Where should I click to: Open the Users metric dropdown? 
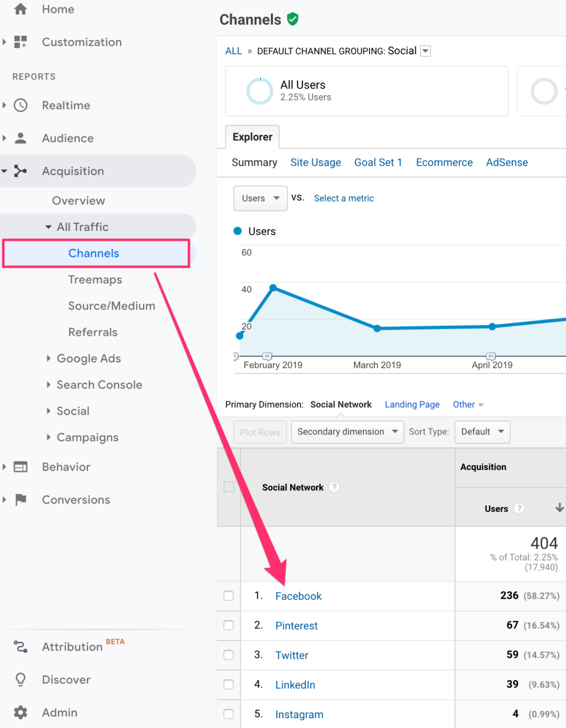pyautogui.click(x=260, y=198)
